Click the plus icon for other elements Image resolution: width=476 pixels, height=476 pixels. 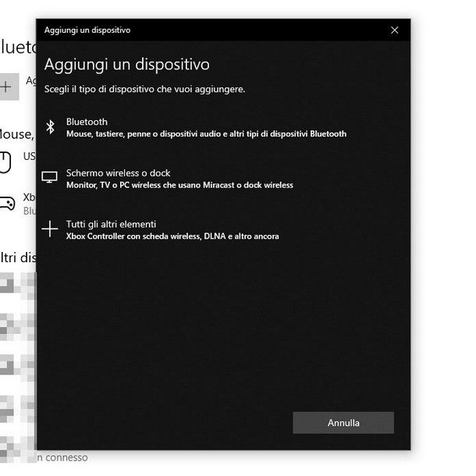click(x=50, y=229)
